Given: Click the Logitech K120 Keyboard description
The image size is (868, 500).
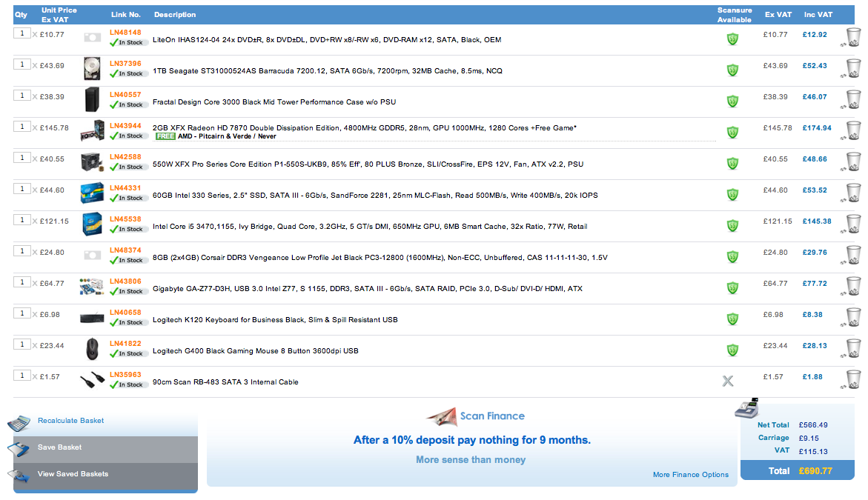Looking at the screenshot, I should click(275, 320).
